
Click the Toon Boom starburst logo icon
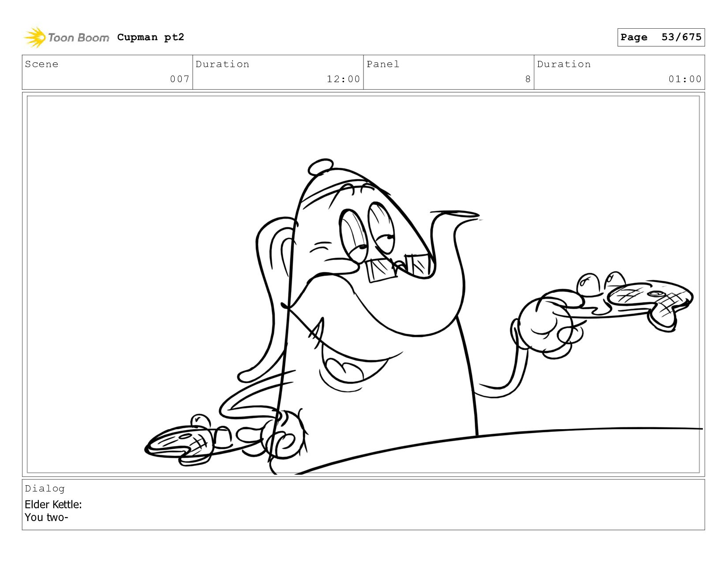pos(35,37)
